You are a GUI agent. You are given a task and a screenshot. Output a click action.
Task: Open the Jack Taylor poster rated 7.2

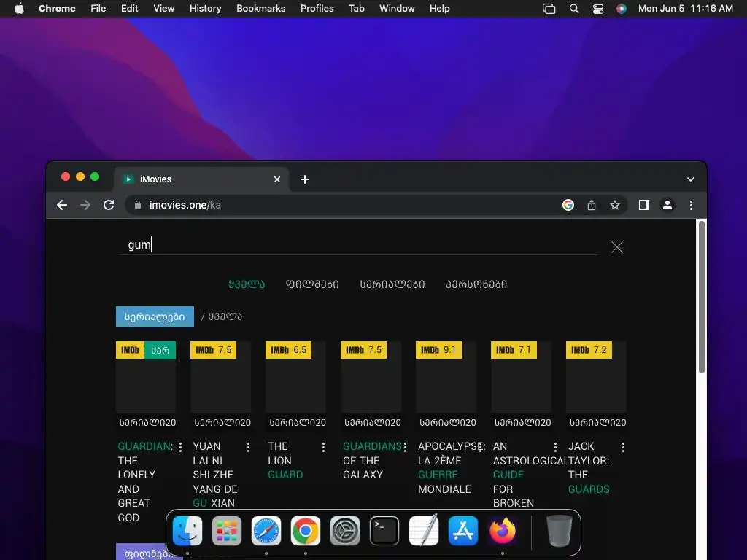pyautogui.click(x=596, y=377)
